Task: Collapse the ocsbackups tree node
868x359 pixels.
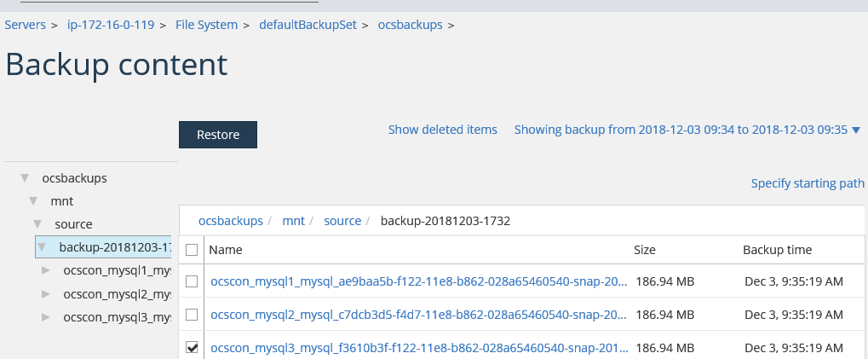Action: click(x=25, y=178)
